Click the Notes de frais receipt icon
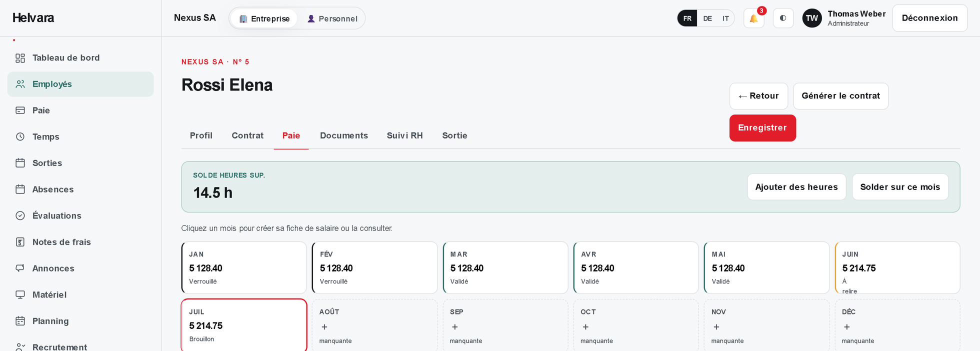980x351 pixels. point(20,242)
